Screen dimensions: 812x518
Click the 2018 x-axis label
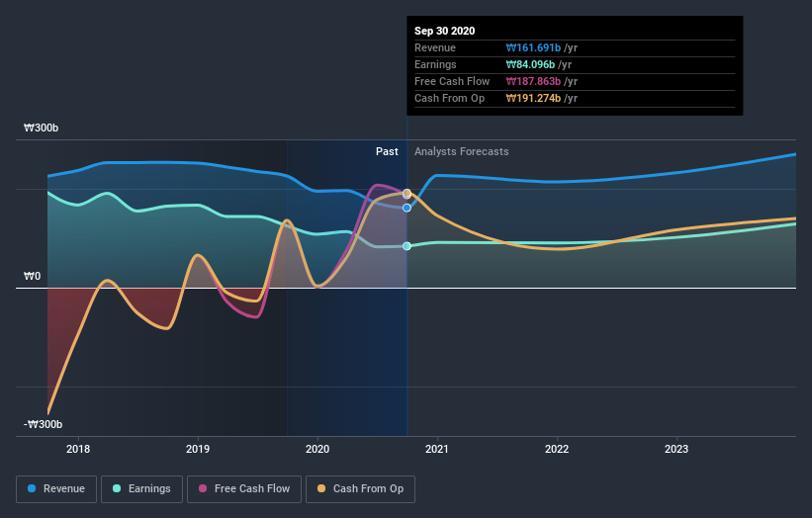tap(78, 449)
